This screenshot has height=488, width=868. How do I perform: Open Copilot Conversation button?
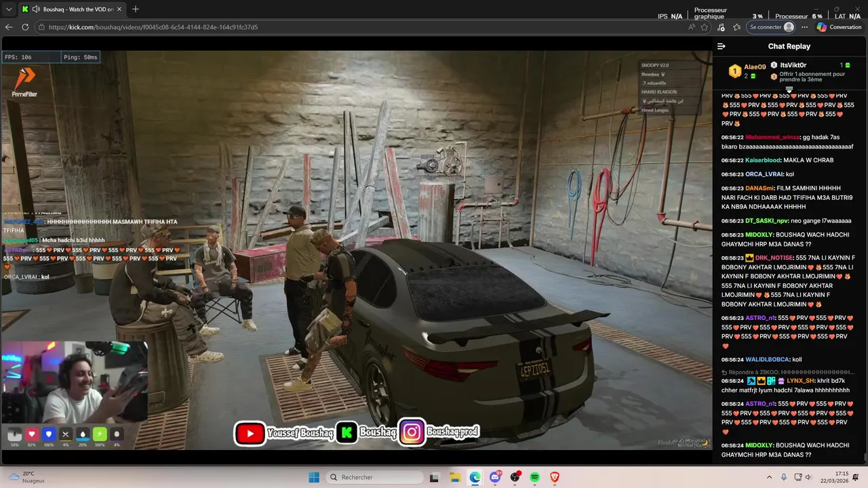click(x=839, y=27)
